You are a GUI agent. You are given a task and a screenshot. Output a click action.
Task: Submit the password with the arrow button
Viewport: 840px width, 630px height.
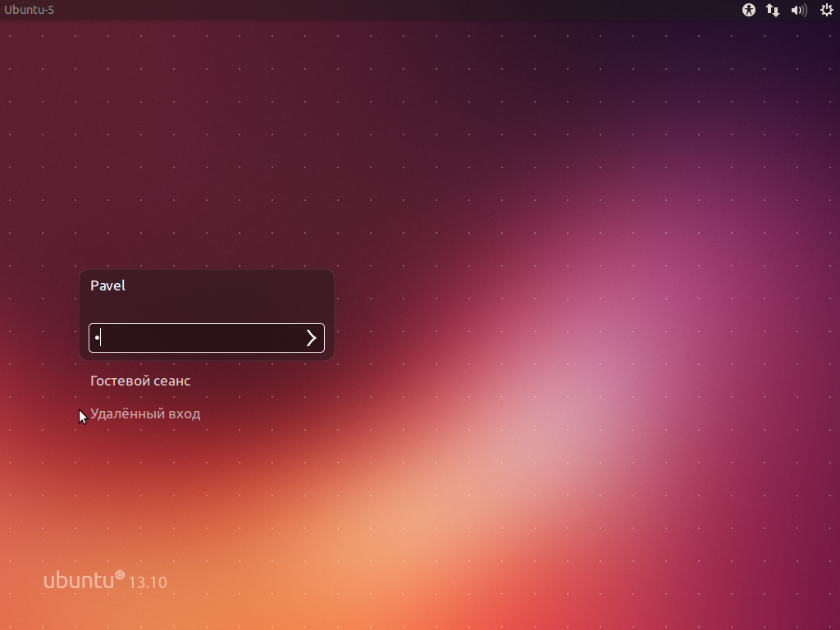[x=311, y=338]
